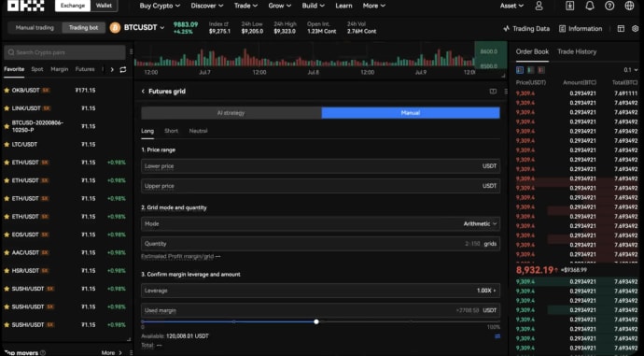The height and width of the screenshot is (356, 644).
Task: Click in Lower price field
Action: pyautogui.click(x=320, y=166)
